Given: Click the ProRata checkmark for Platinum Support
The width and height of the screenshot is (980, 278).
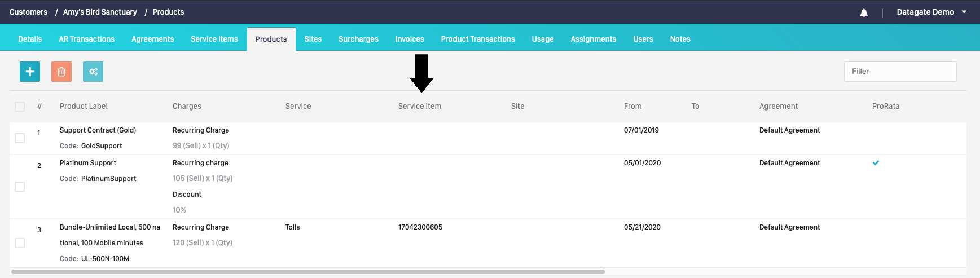Looking at the screenshot, I should (876, 163).
